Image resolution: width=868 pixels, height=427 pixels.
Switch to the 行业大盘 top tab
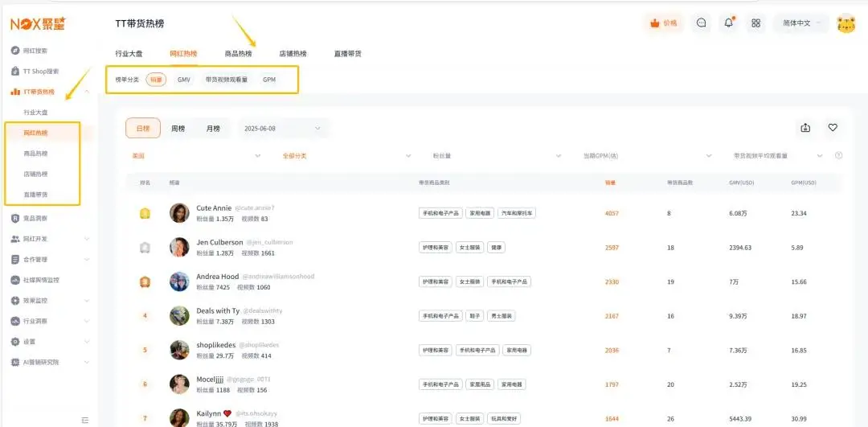(x=129, y=54)
